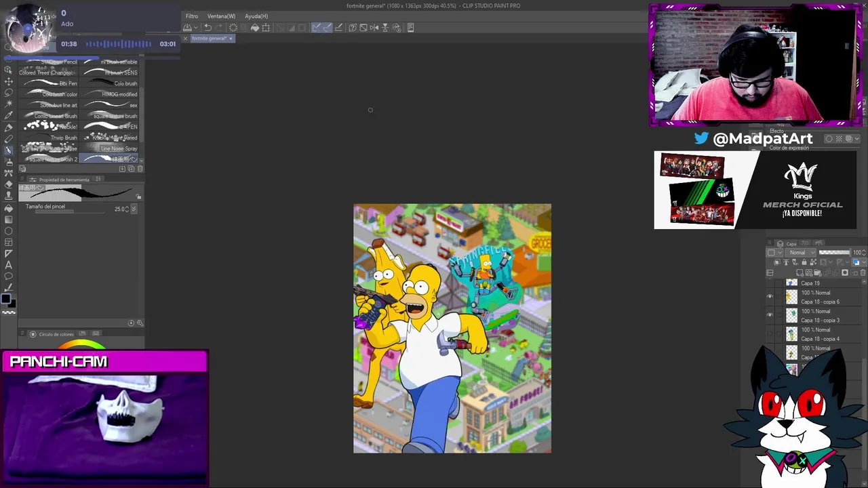Click the Undo arrow in command bar
The width and height of the screenshot is (868, 488).
(x=208, y=28)
